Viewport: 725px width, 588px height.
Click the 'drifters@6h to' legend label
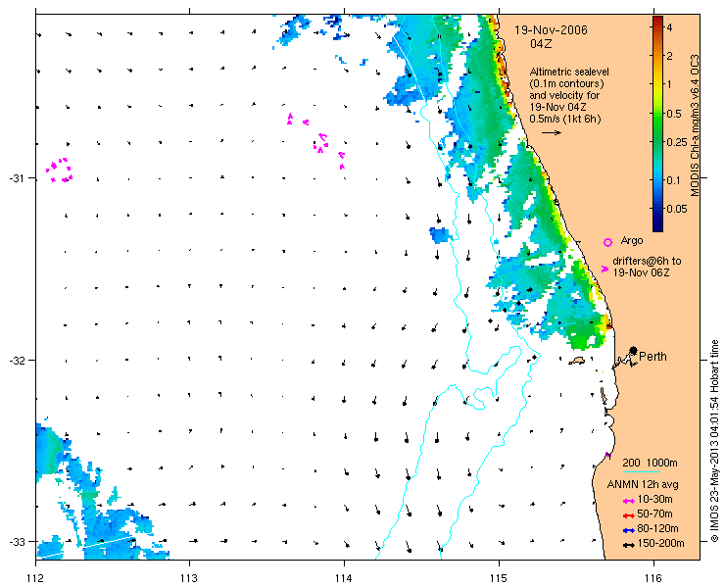point(647,261)
